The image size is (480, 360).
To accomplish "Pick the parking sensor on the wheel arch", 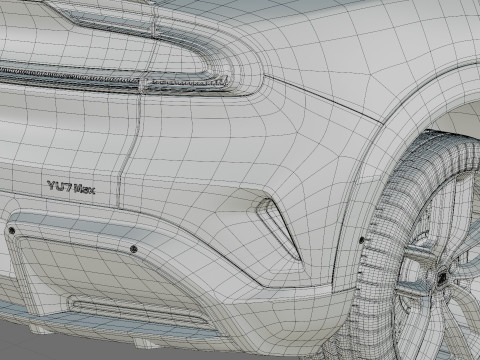I will click(x=361, y=239).
